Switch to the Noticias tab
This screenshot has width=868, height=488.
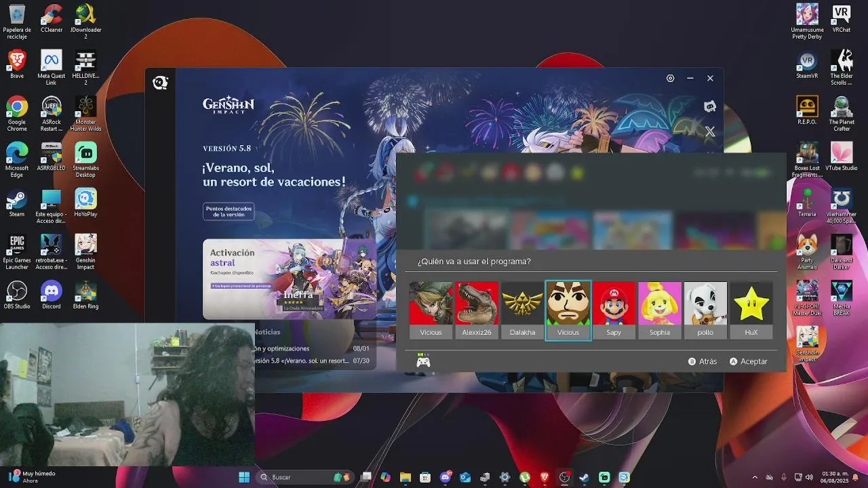point(267,332)
